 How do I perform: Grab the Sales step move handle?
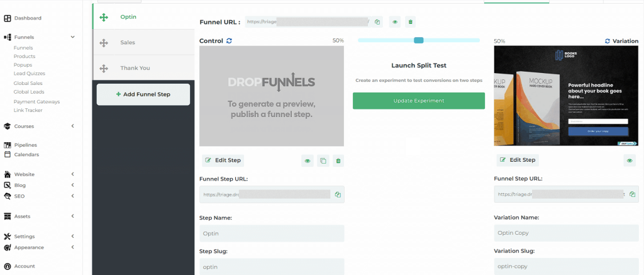[x=104, y=43]
